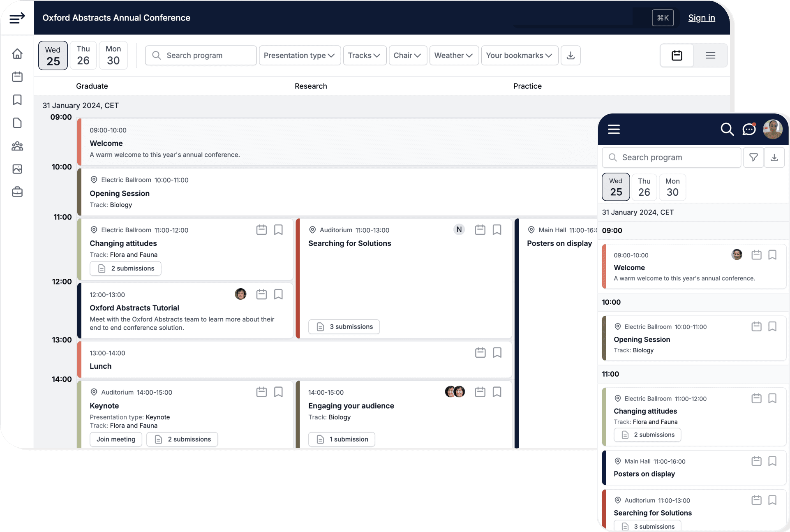Select Mon 30 date tab on desktop
Image resolution: width=790 pixels, height=532 pixels.
click(113, 56)
